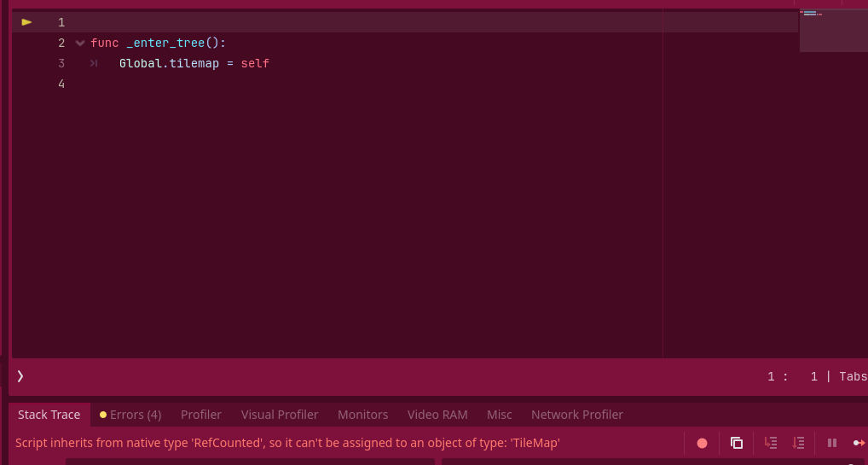Image resolution: width=868 pixels, height=465 pixels.
Task: Open the Network Profiler tab
Action: tap(577, 415)
